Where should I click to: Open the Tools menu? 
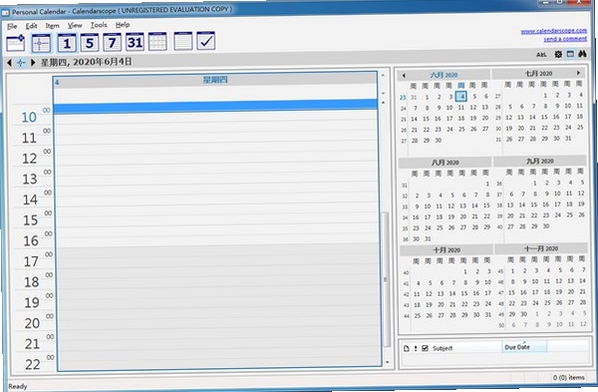[98, 25]
